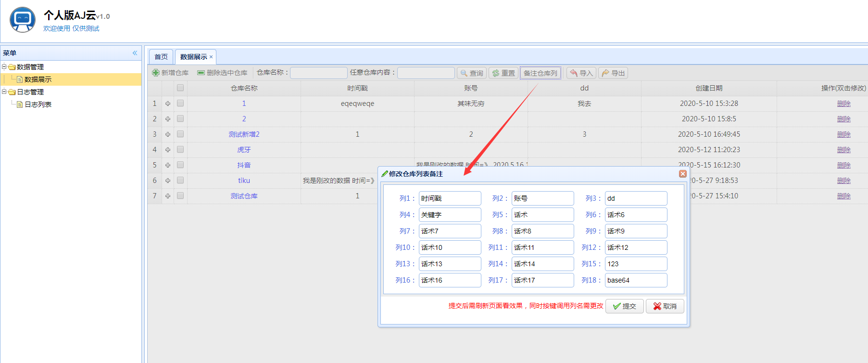Open the 备注仓库列 button
Image resolution: width=868 pixels, height=363 pixels.
[541, 73]
